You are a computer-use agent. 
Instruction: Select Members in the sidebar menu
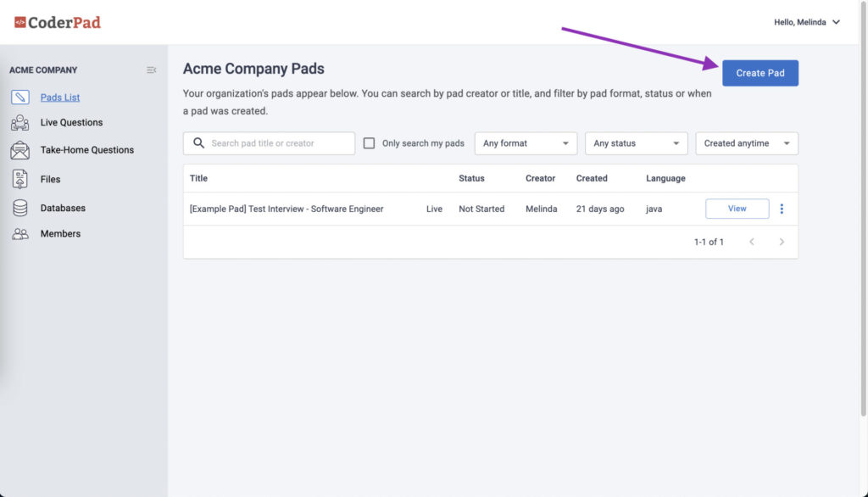click(x=60, y=234)
